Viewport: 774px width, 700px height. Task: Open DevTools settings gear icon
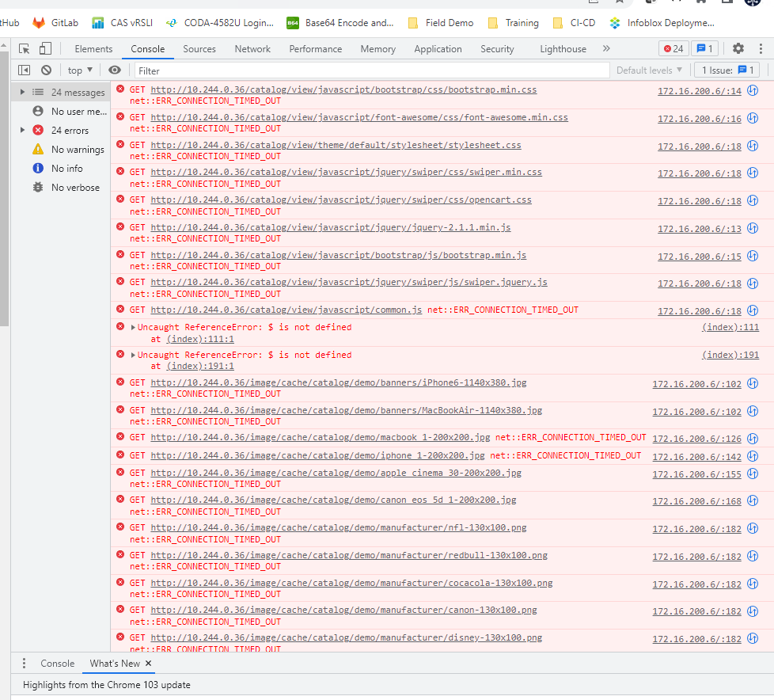coord(738,48)
